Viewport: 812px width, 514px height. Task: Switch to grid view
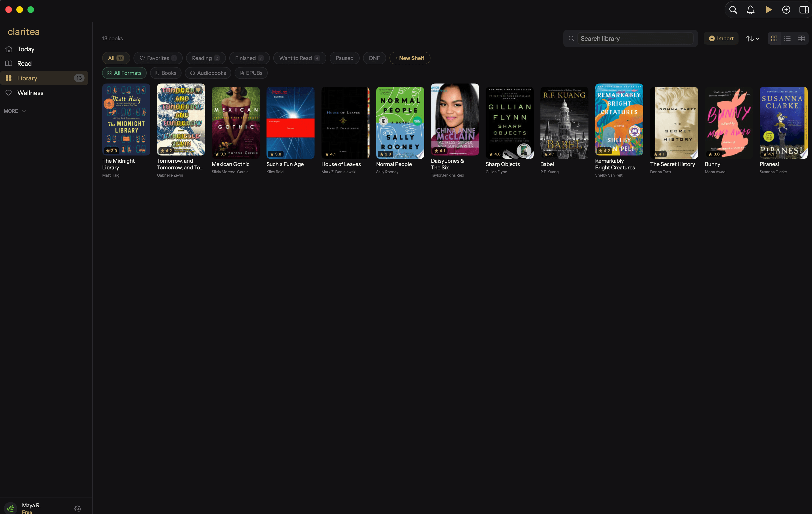(x=774, y=39)
